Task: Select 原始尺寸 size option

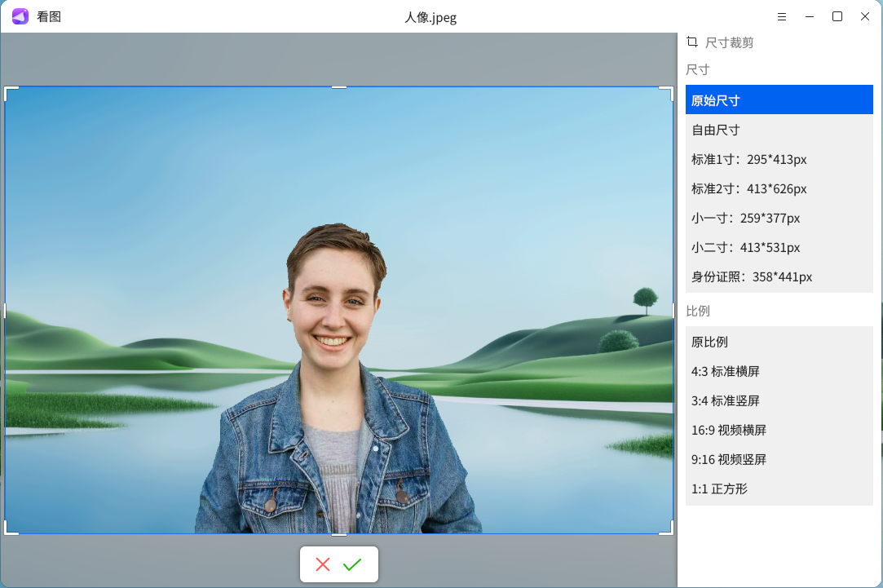Action: pos(779,100)
